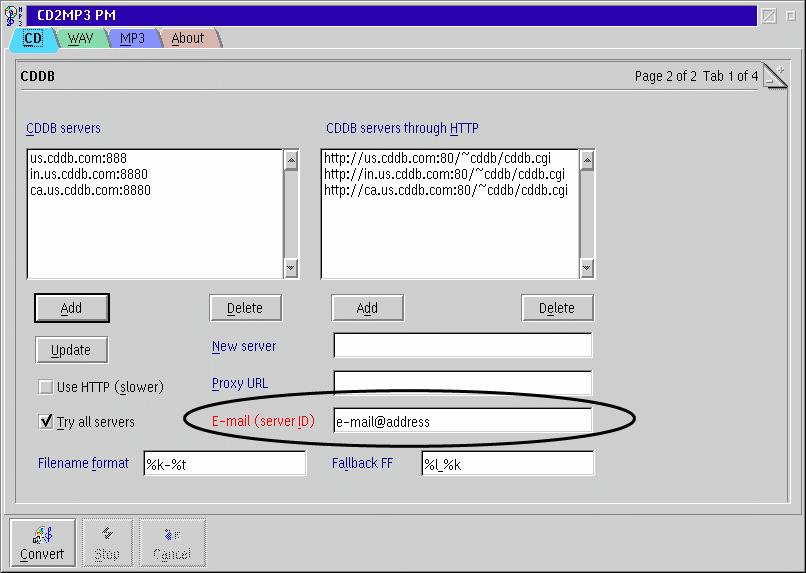The image size is (806, 573).
Task: Select http://us.cddb.com:80/~cddb/cddb.cgi entry
Action: pos(450,158)
